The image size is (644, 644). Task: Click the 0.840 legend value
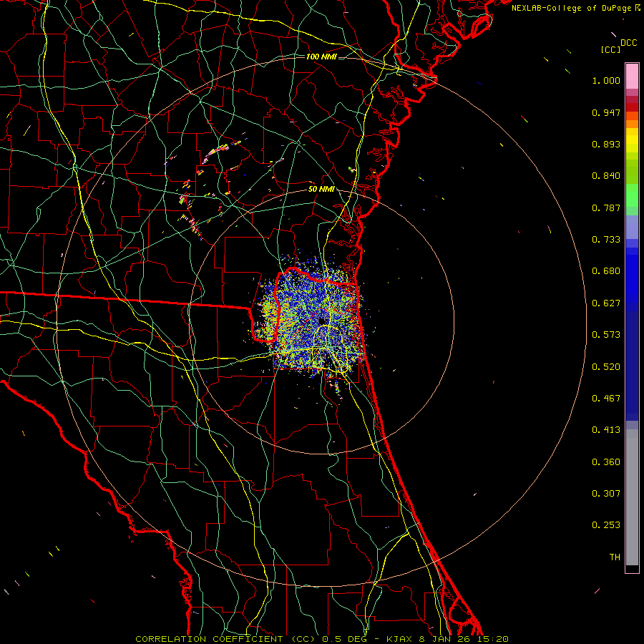click(x=606, y=176)
